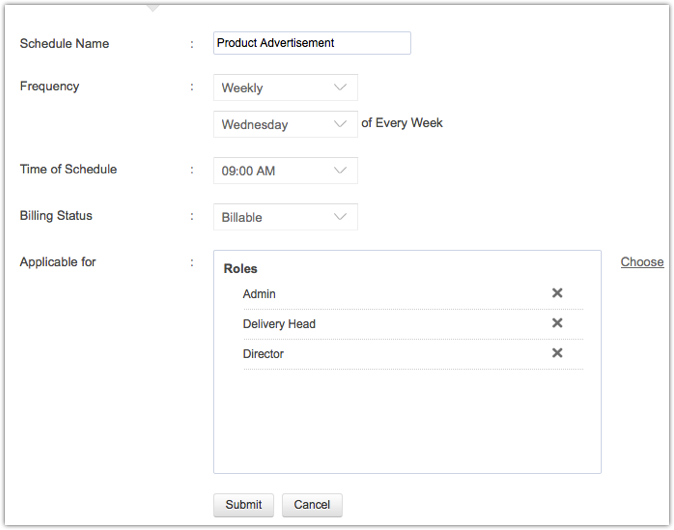Select the Director role entry
Viewport: 674px width, 530px height.
pyautogui.click(x=263, y=354)
